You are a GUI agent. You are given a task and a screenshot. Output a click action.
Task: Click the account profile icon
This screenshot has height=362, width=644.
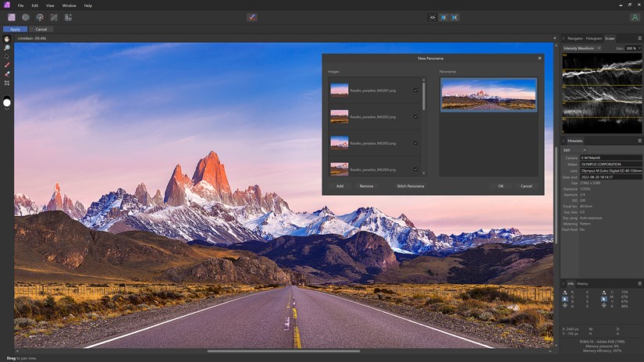[x=634, y=16]
